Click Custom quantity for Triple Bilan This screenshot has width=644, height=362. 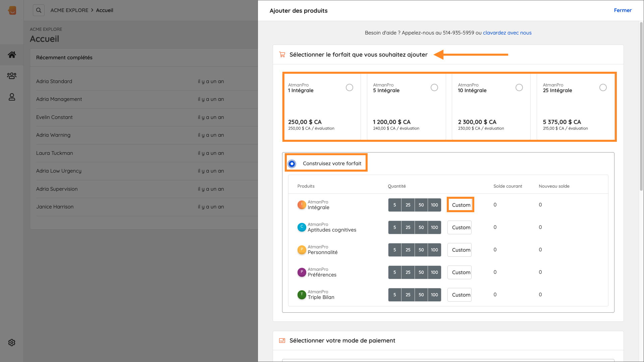pyautogui.click(x=460, y=295)
